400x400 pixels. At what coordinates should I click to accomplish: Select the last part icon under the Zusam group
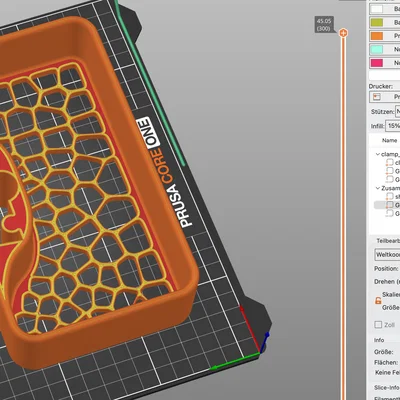coord(389,213)
